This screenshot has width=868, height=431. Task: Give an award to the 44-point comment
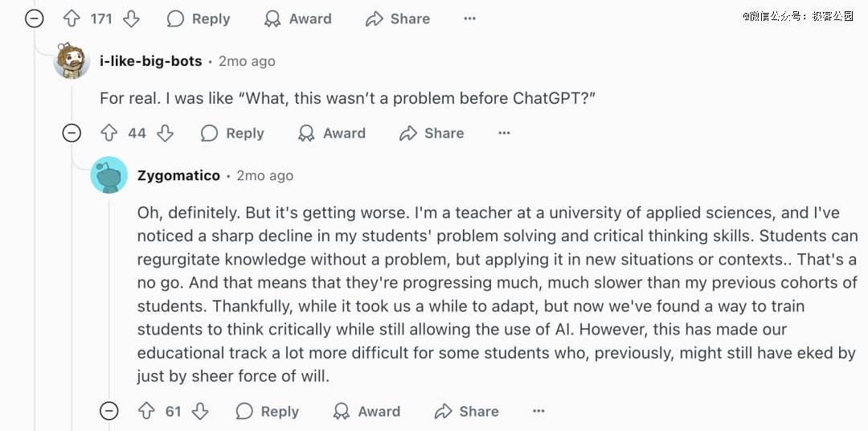(332, 133)
